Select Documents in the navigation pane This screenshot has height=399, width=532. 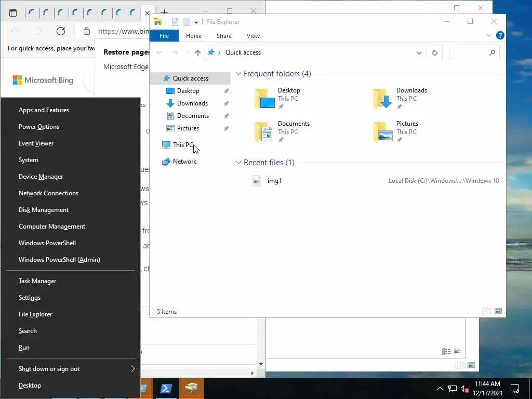193,116
